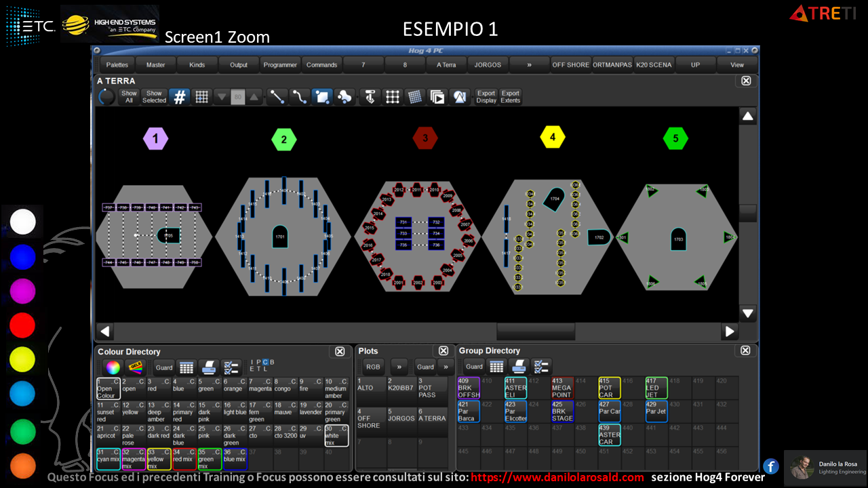Toggle Guard in the Colour Directory
The height and width of the screenshot is (488, 868).
(x=164, y=367)
